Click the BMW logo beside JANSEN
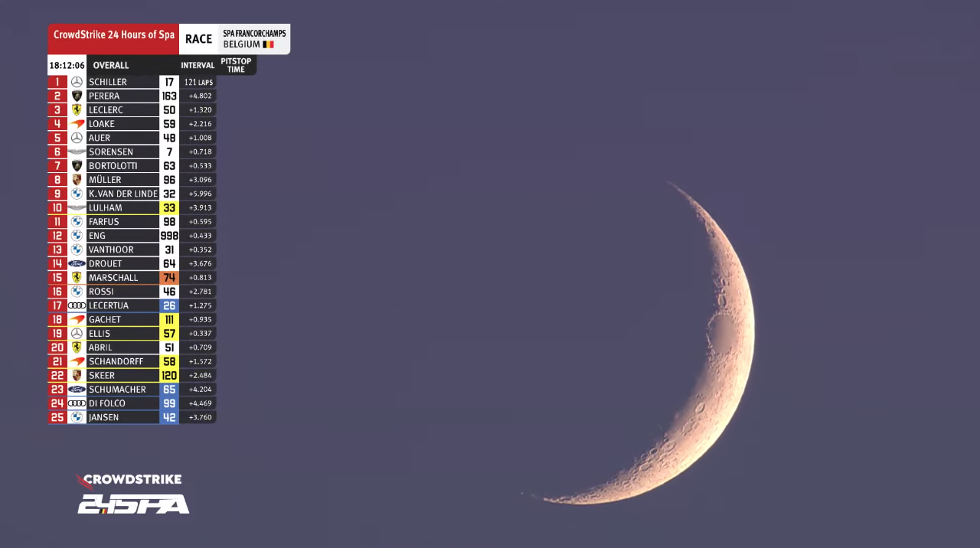The width and height of the screenshot is (980, 548). tap(77, 417)
